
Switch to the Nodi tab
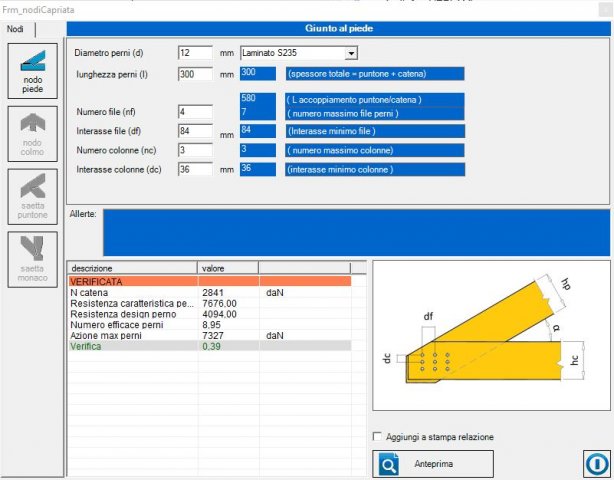(15, 29)
